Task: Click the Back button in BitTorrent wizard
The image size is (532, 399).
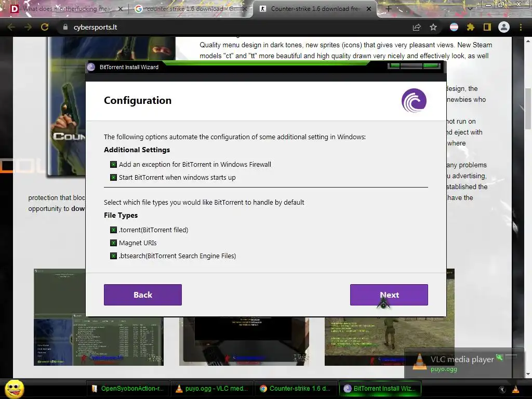Action: [x=143, y=295]
